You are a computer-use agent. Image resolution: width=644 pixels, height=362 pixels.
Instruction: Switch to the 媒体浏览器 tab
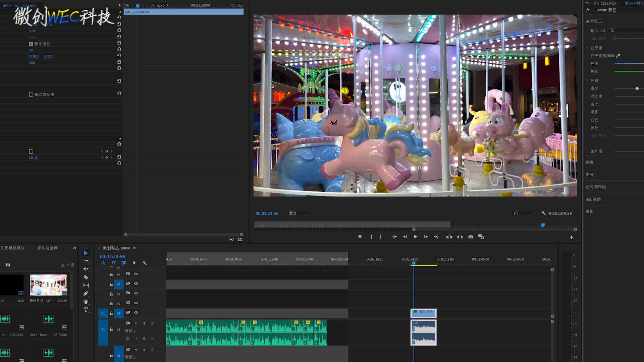[47, 248]
